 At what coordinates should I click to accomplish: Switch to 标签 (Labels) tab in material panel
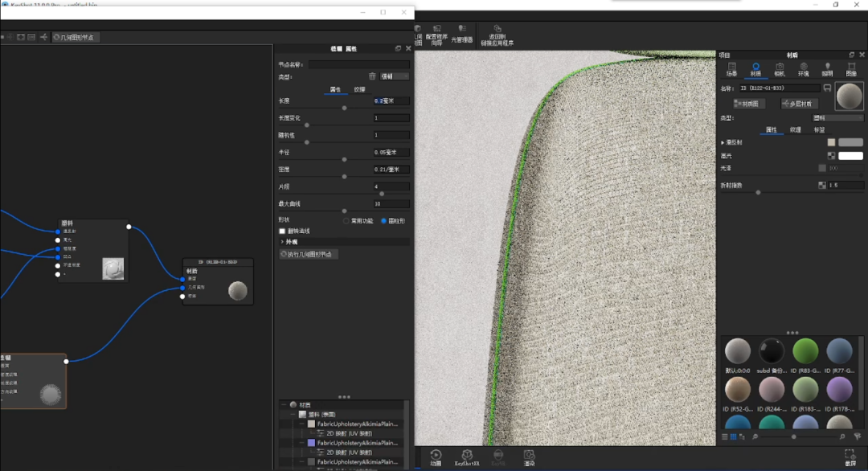coord(819,130)
